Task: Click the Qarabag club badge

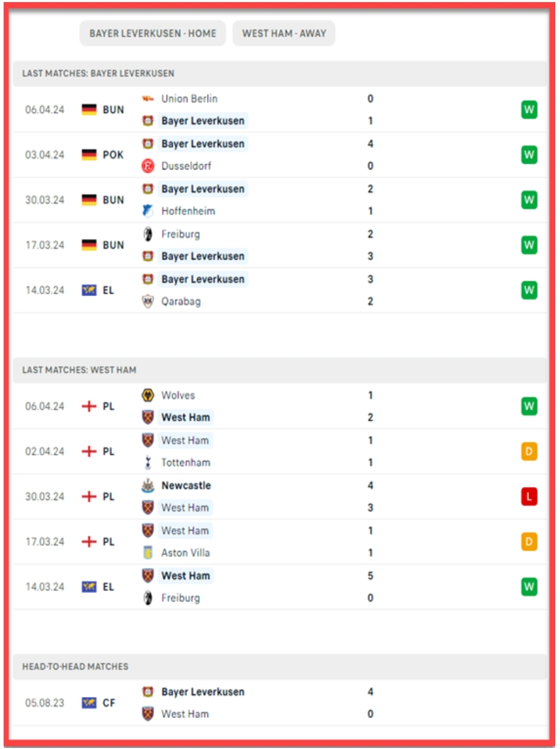Action: (148, 301)
